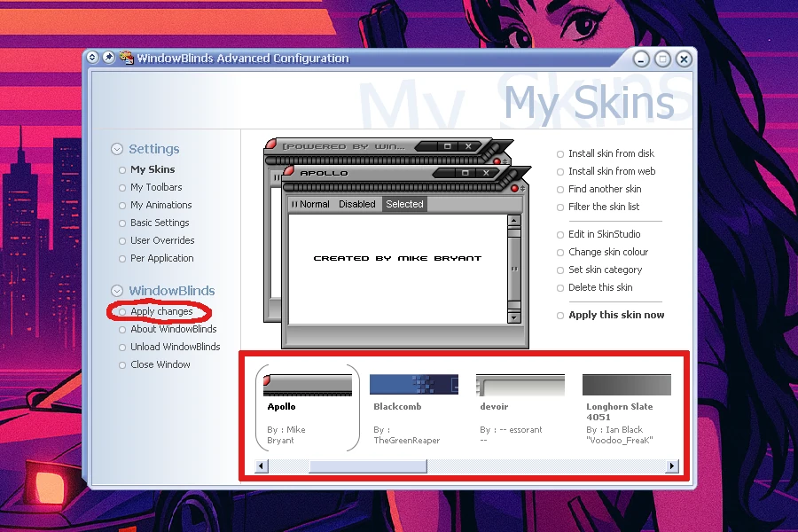Click the pin button in the title bar
Screen dimensions: 798x532
[x=108, y=57]
